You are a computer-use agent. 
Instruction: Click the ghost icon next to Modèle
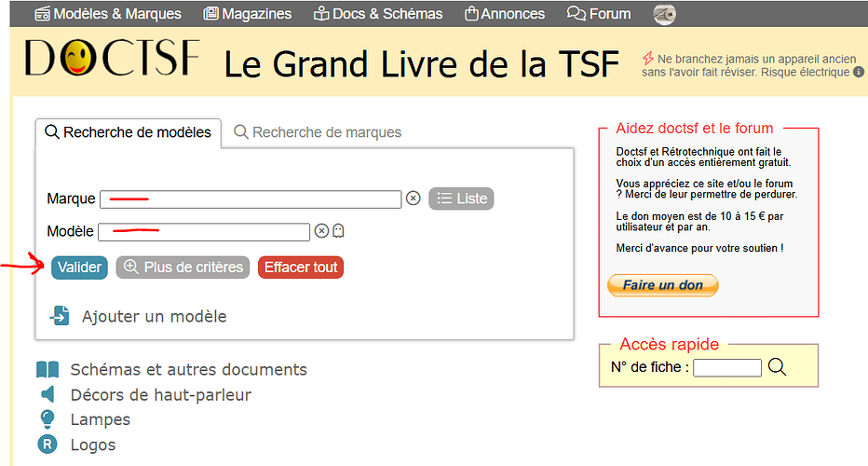click(x=338, y=231)
